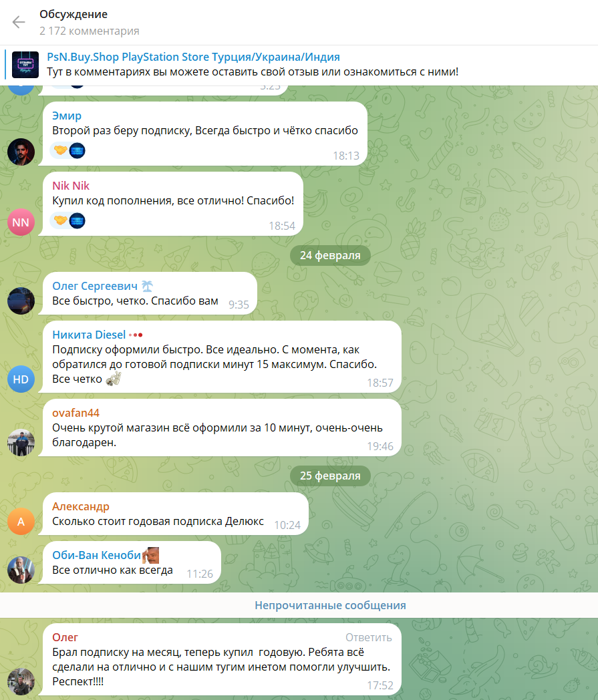Open Оби-Ван Кеноби's profile avatar
598x700 pixels.
(21, 570)
